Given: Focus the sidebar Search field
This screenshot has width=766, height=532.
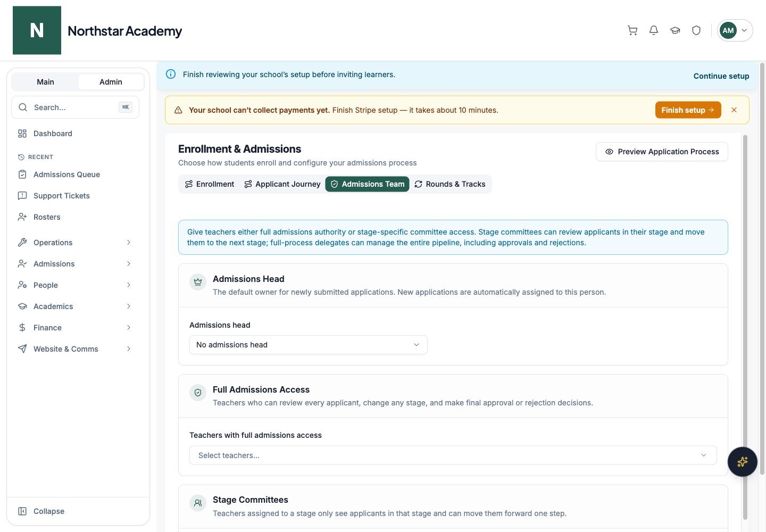Looking at the screenshot, I should (75, 107).
